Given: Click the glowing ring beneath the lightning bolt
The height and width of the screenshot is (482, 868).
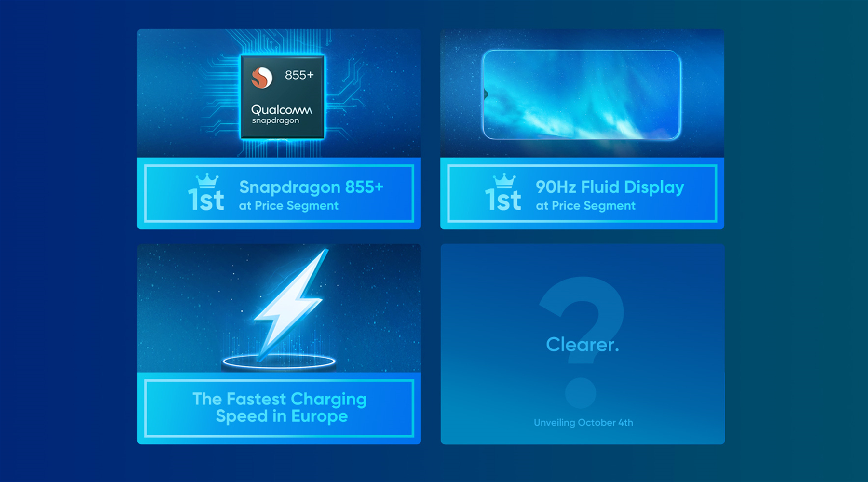Looking at the screenshot, I should tap(279, 362).
